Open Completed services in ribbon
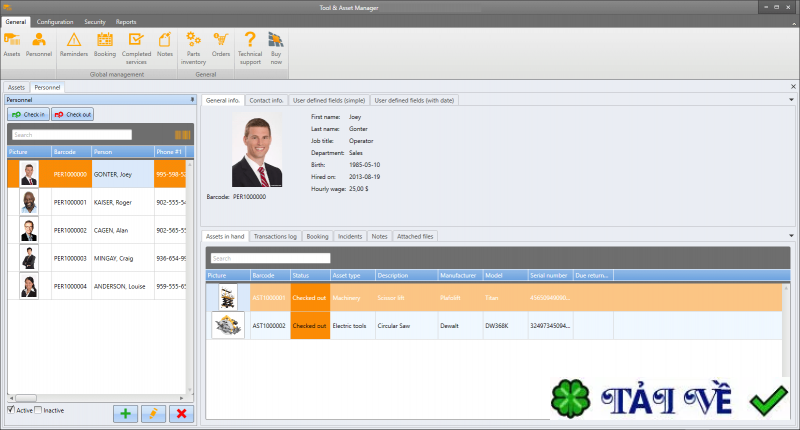Viewport: 800px width, 430px height. point(135,44)
